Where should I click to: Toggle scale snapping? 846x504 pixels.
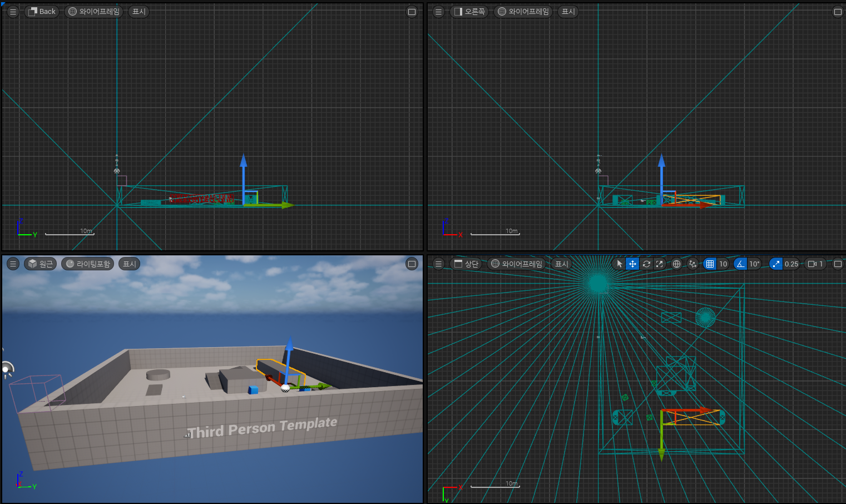(776, 264)
